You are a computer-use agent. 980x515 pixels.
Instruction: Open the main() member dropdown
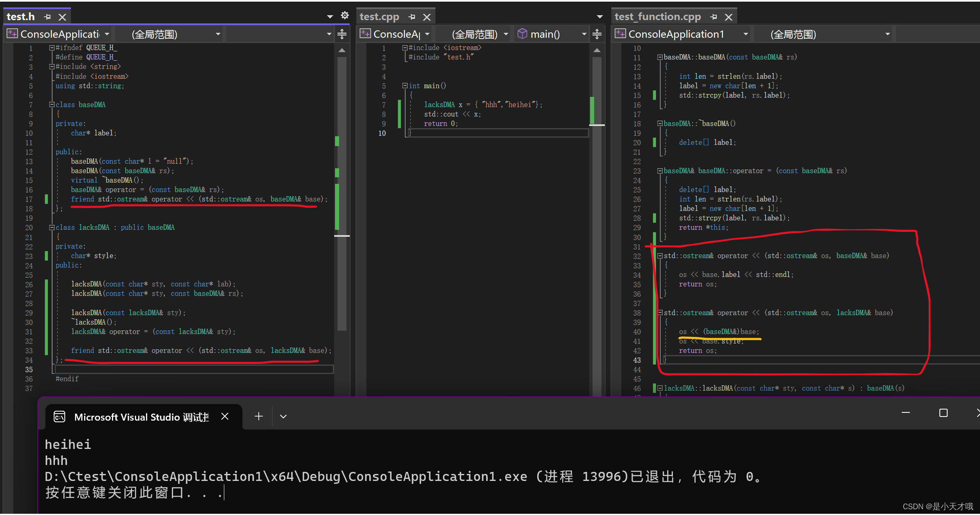583,34
